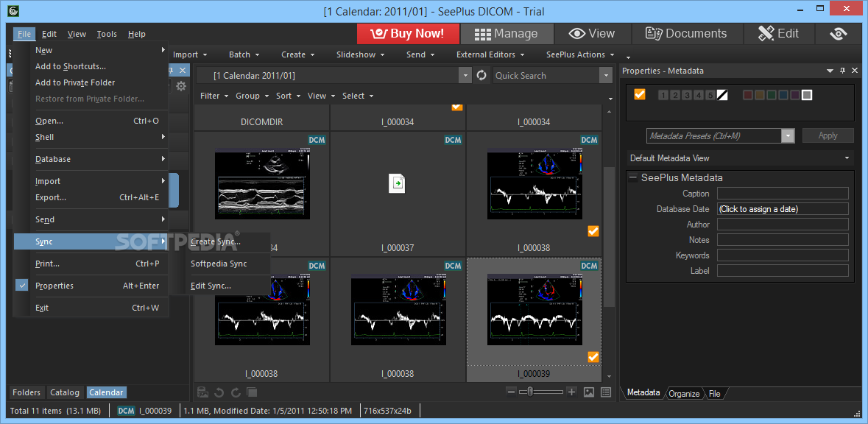Switch to details list view icon

(606, 392)
